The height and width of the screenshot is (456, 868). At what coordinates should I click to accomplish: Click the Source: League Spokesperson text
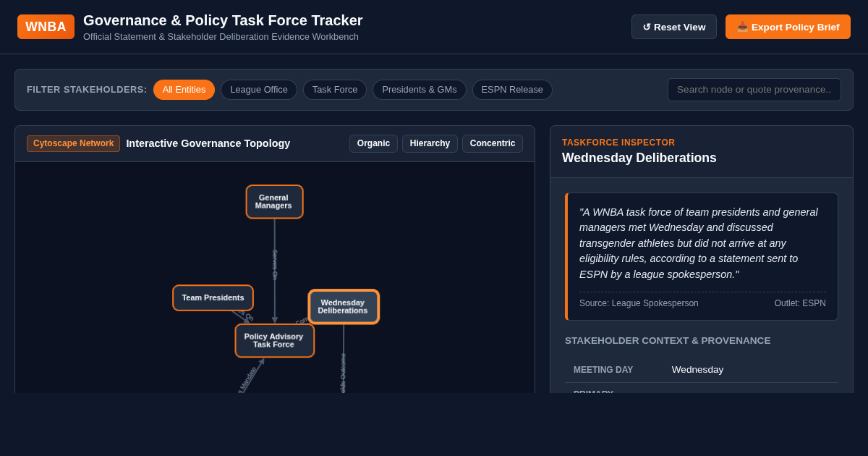639,303
